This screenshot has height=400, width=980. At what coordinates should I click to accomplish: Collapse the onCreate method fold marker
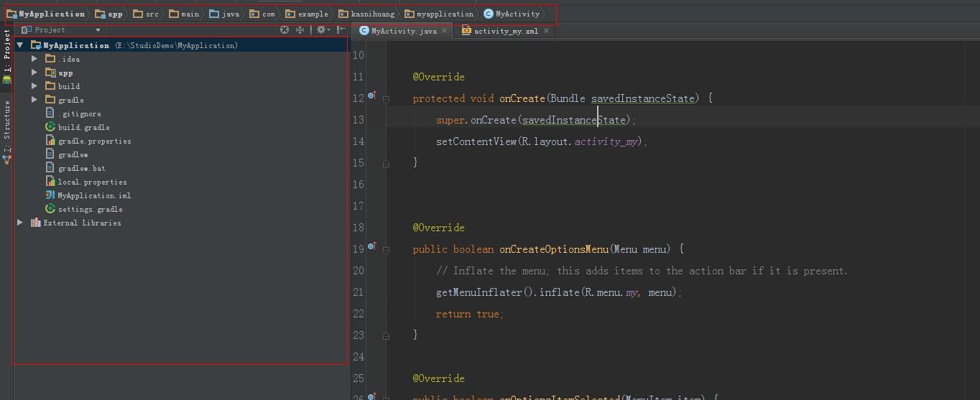tap(386, 99)
